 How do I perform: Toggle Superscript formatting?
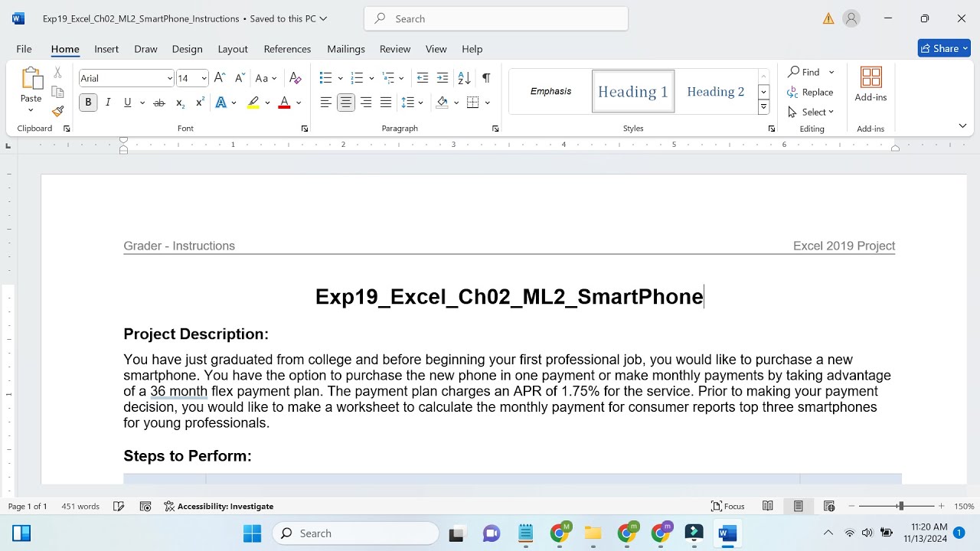[200, 103]
